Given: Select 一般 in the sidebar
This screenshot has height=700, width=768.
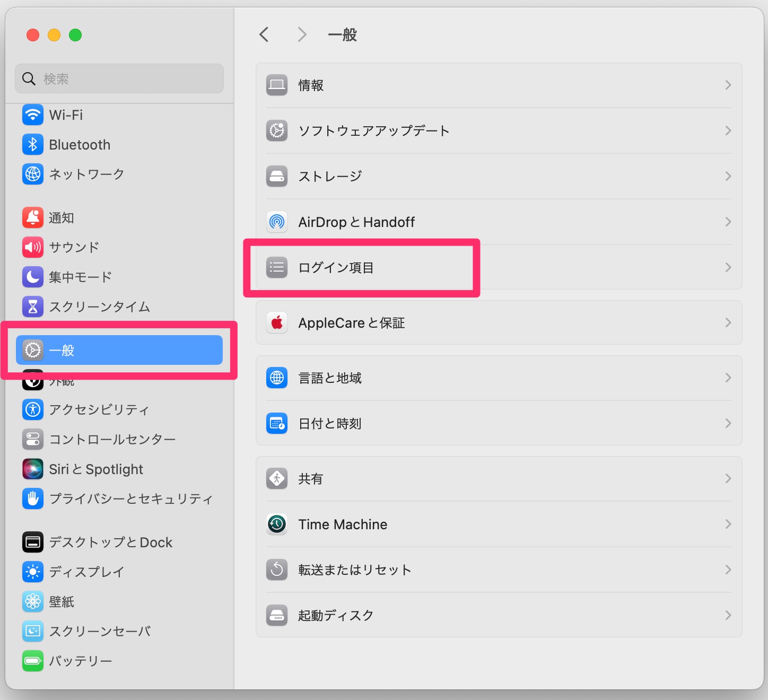Looking at the screenshot, I should tap(119, 350).
